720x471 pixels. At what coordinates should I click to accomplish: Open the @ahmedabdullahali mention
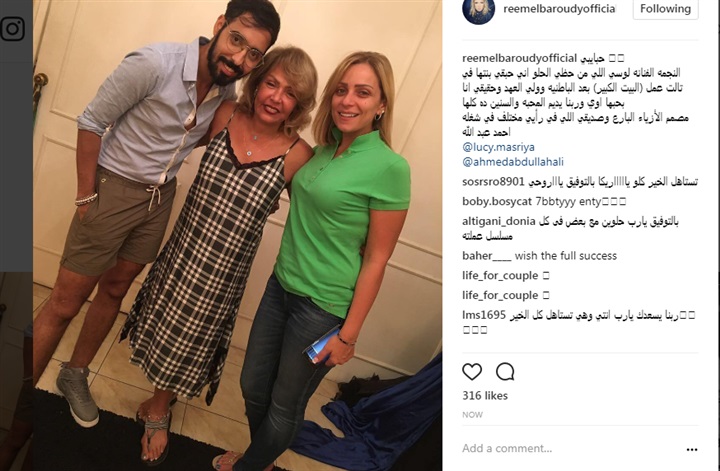click(513, 162)
